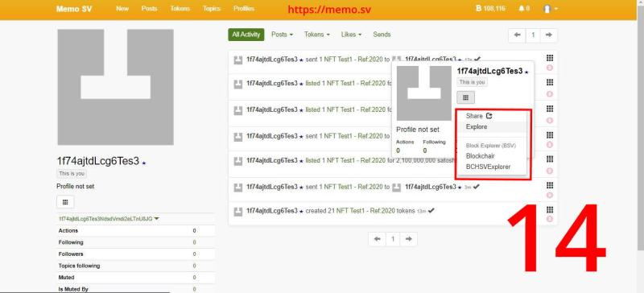This screenshot has height=293, width=644.
Task: Click the confirmed checkmark on the 'created 21 NFT' row
Action: click(x=431, y=211)
